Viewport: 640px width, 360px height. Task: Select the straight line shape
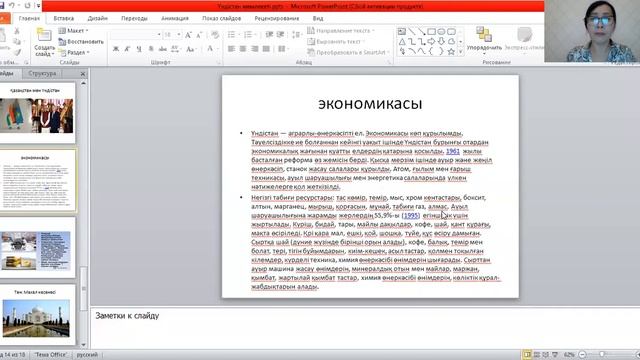(x=412, y=31)
